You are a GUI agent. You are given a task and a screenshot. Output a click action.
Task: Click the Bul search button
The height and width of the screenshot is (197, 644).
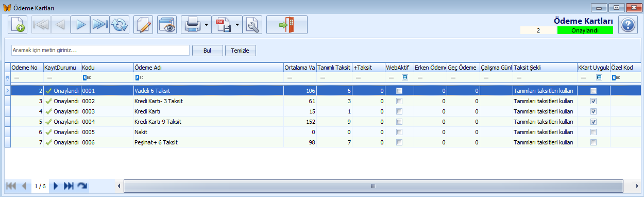click(208, 51)
